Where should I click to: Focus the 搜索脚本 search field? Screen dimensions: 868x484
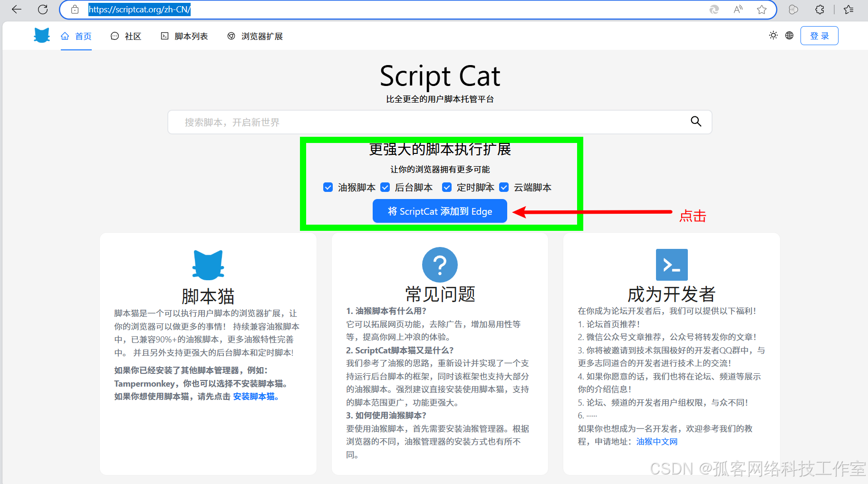[440, 122]
